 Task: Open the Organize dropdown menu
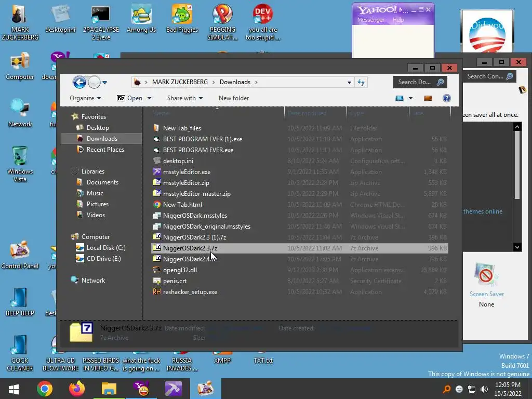tap(85, 98)
